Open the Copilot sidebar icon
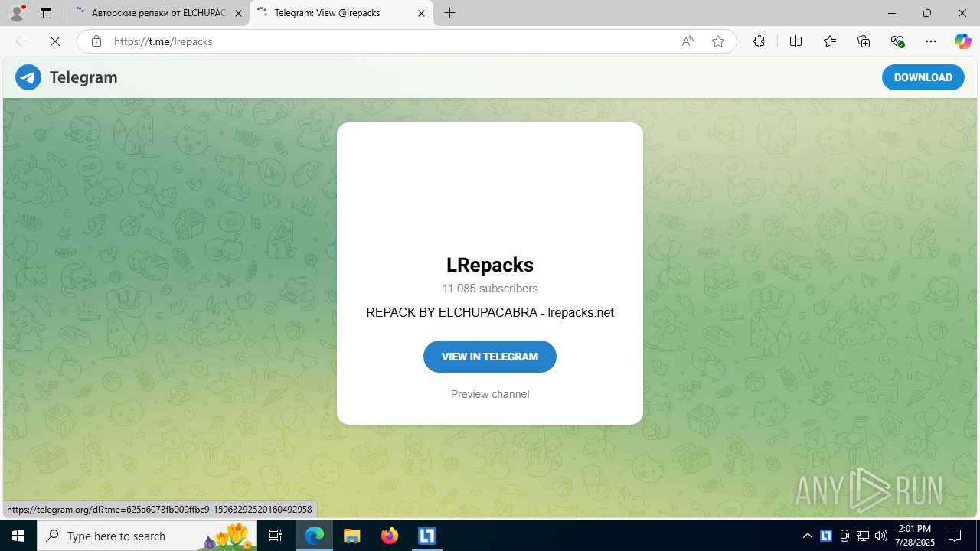This screenshot has height=551, width=980. [963, 41]
